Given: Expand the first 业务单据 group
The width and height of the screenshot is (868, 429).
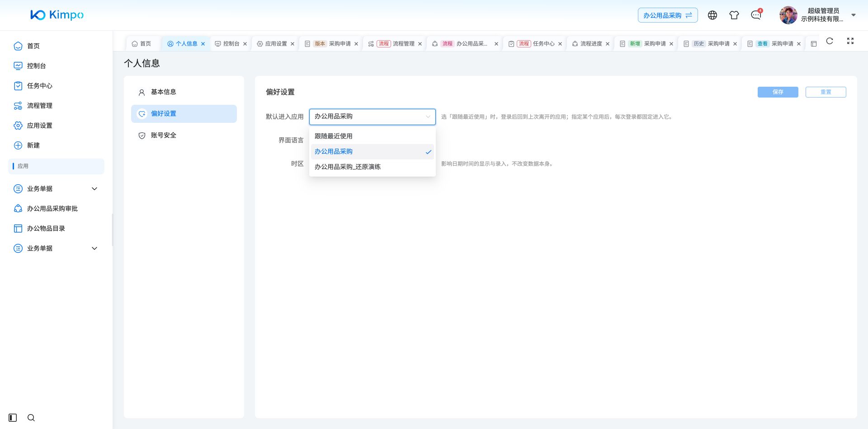Looking at the screenshot, I should (57, 189).
